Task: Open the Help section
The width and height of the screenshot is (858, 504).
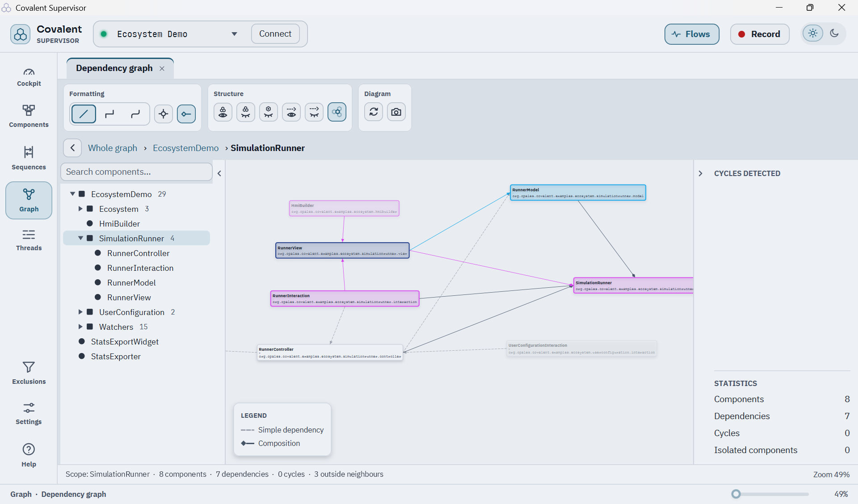Action: pos(29,455)
